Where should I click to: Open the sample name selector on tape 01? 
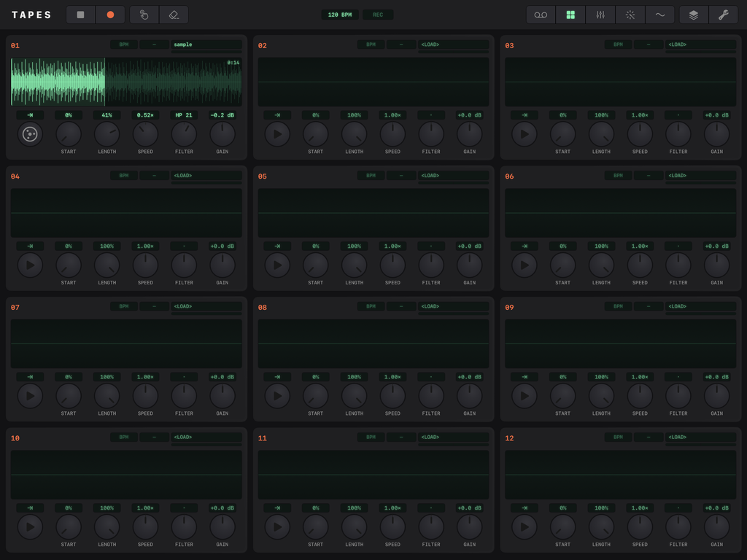point(206,44)
